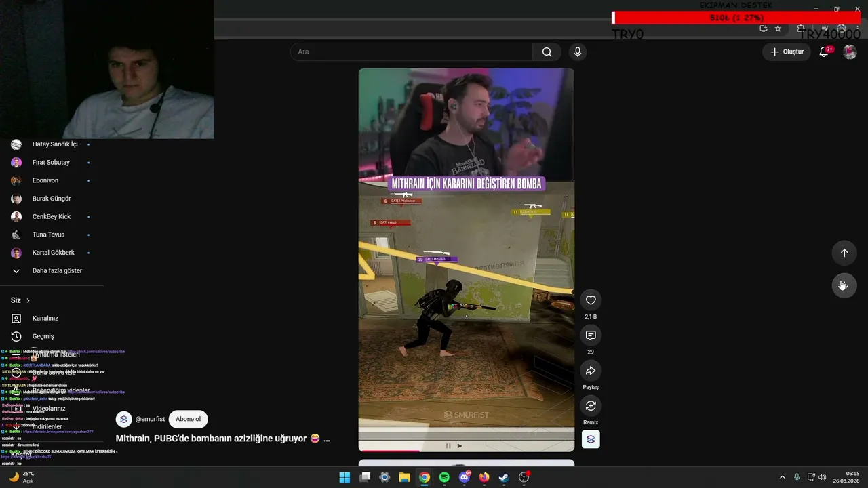Switch to Chrome in the taskbar

coord(425,477)
